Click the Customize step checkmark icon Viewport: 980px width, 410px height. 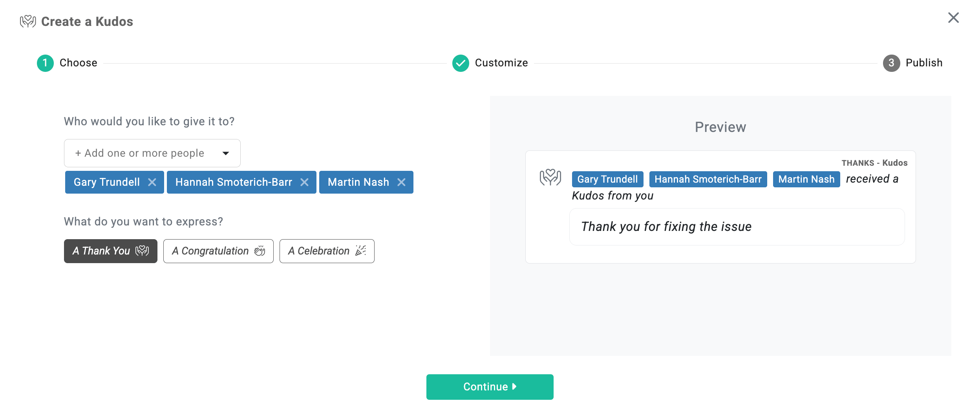pyautogui.click(x=461, y=63)
